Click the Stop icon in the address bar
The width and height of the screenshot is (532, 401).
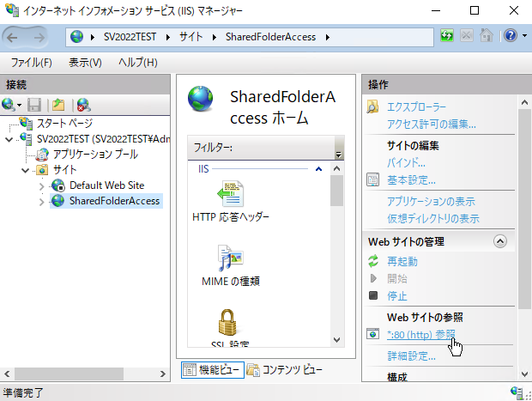pyautogui.click(x=467, y=35)
